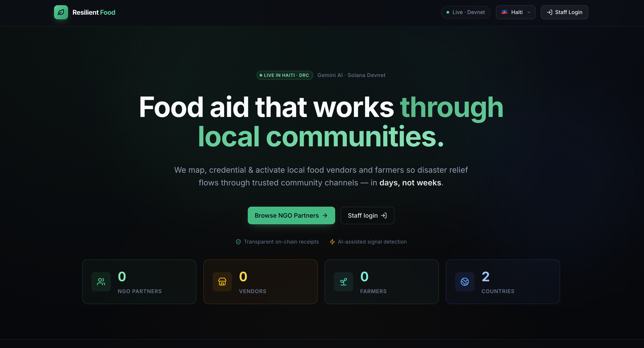644x348 pixels.
Task: Select the LIVE IN HAITI · DRC badge
Action: pos(285,75)
